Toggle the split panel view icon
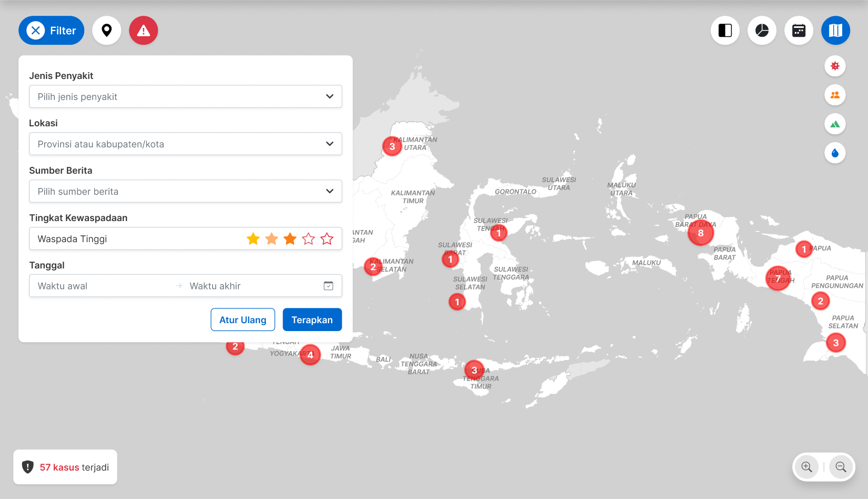 [725, 31]
